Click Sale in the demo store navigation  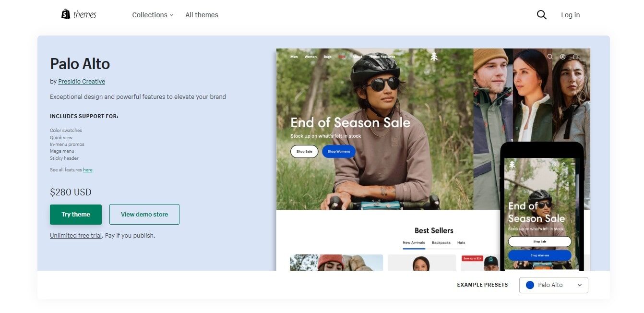point(342,56)
